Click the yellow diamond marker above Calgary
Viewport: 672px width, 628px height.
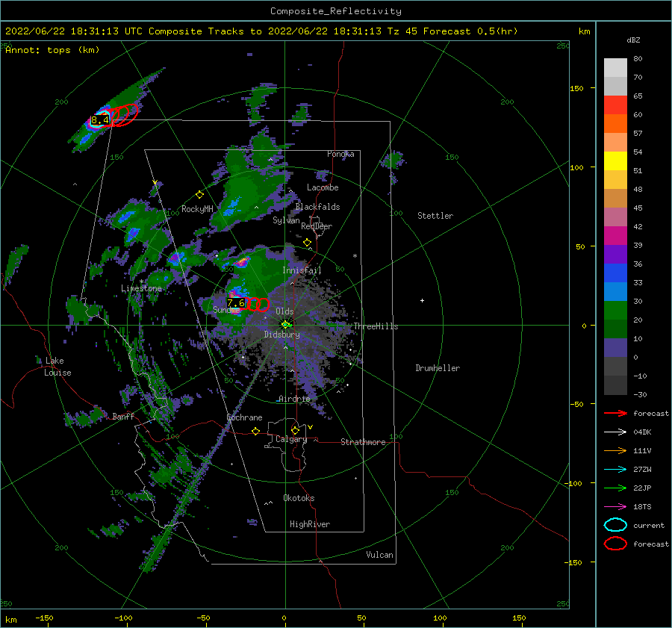295,430
